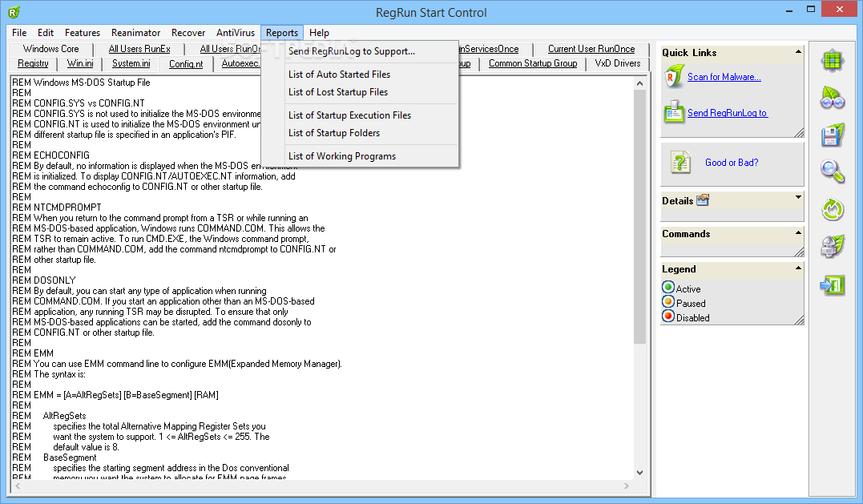The height and width of the screenshot is (504, 863).
Task: Choose Send RegRunLog to Support in the menu
Action: coord(360,51)
